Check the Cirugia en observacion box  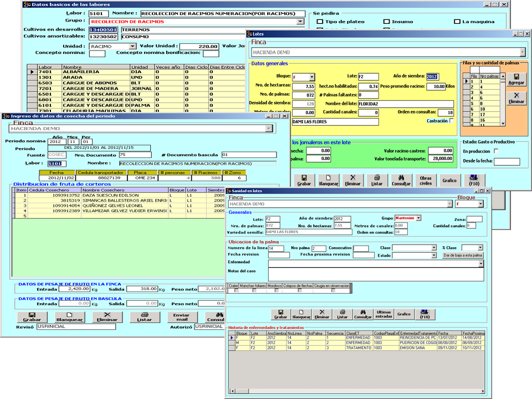point(333,290)
